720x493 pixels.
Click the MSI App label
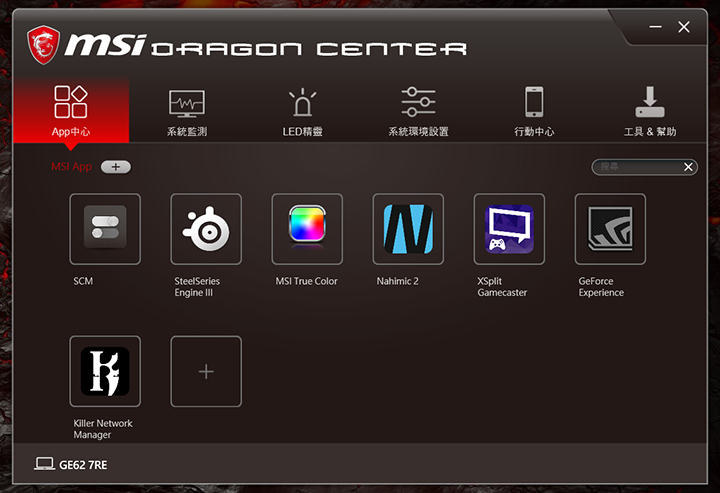click(x=71, y=166)
